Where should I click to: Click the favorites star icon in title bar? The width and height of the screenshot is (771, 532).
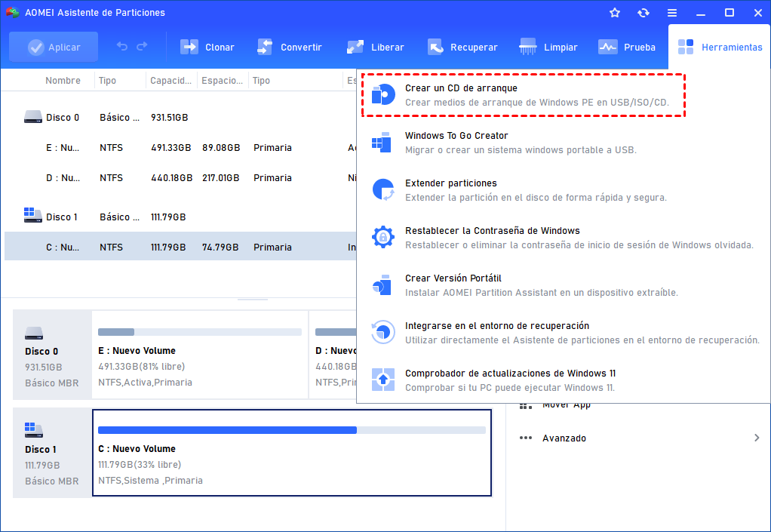pos(615,13)
